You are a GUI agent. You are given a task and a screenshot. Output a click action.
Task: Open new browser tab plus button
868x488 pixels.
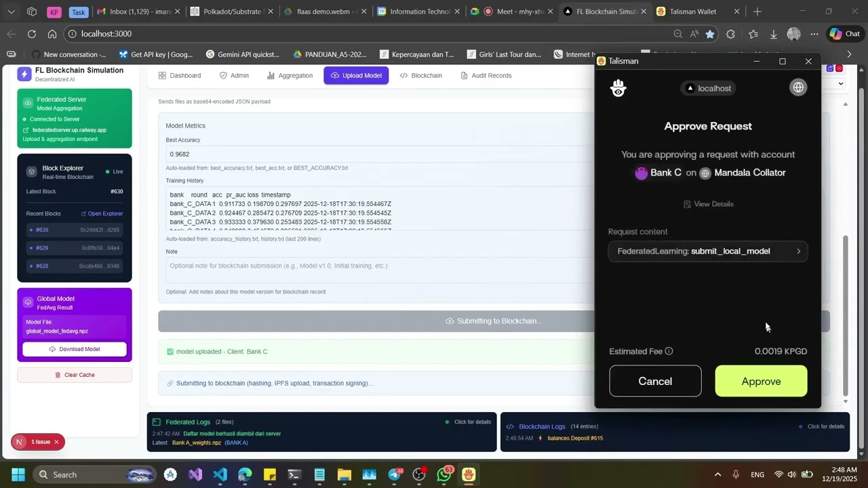757,12
